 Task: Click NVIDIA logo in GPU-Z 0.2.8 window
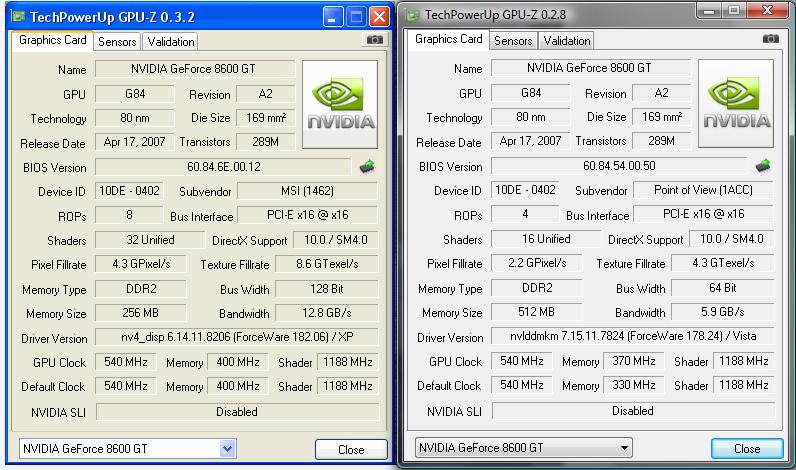tap(736, 104)
